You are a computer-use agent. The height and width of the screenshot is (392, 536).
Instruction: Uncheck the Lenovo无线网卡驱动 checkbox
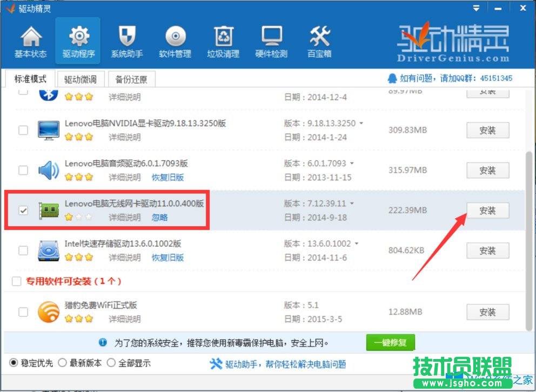23,210
